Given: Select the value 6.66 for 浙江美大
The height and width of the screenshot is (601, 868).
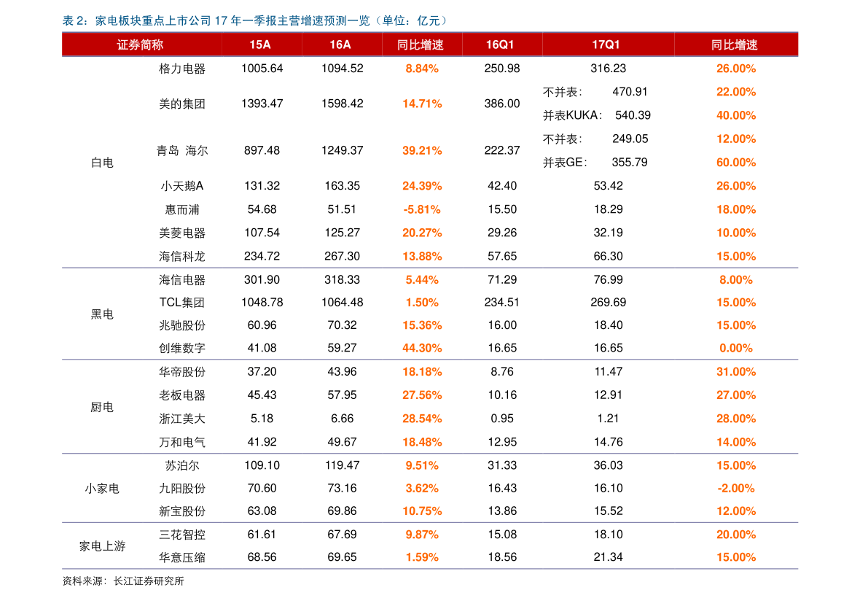Looking at the screenshot, I should pyautogui.click(x=342, y=419).
